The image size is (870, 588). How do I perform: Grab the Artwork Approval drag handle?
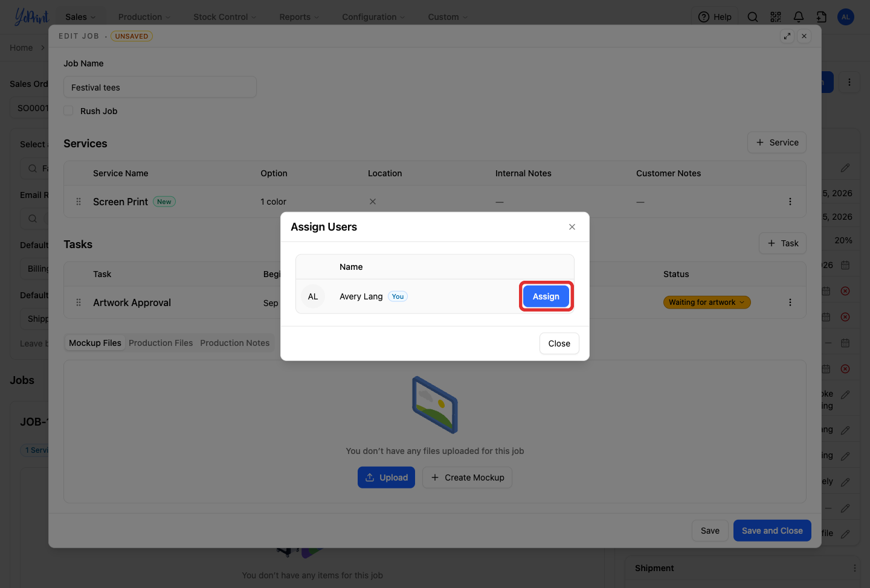[x=79, y=302]
